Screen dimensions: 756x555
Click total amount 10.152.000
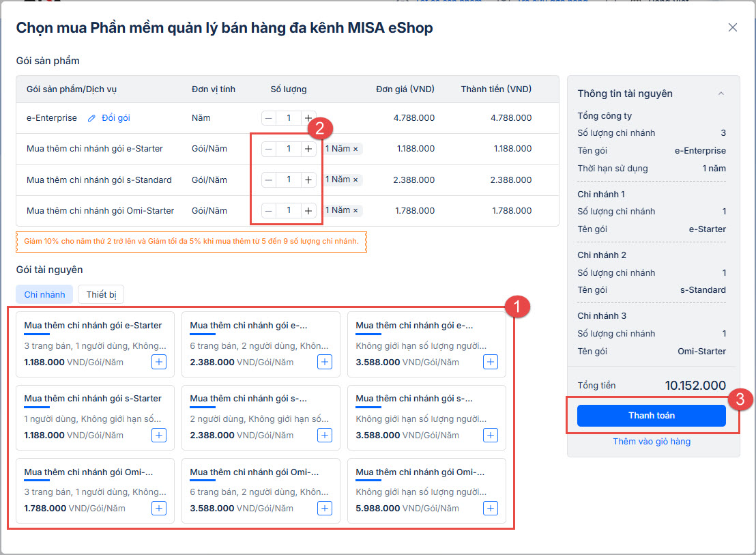pos(695,386)
